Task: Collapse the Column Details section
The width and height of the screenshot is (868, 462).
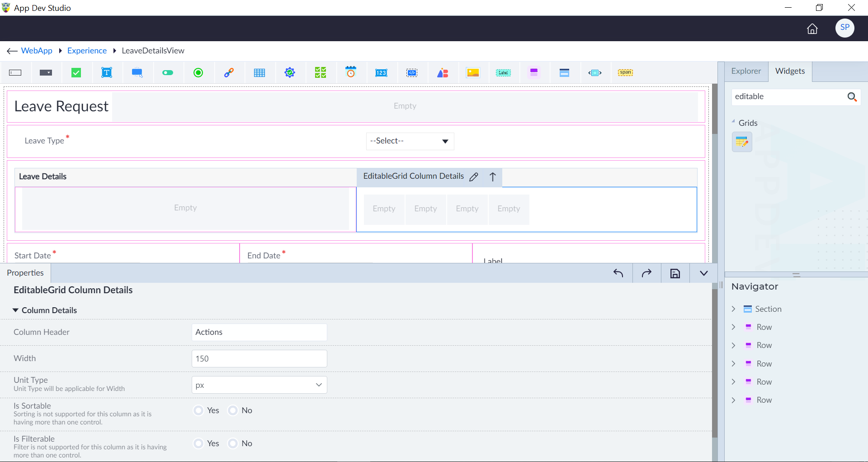Action: (x=15, y=310)
